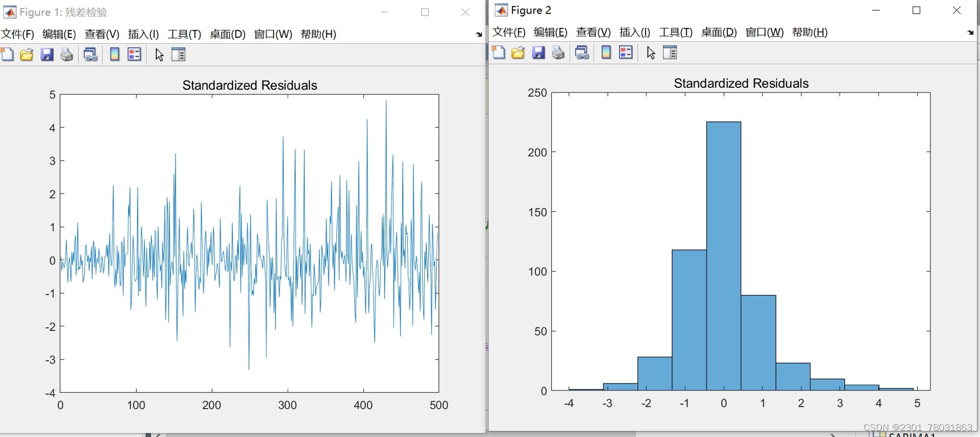The image size is (980, 437).
Task: Open Property Inspector from Figure 1 toolbar
Action: pyautogui.click(x=178, y=55)
